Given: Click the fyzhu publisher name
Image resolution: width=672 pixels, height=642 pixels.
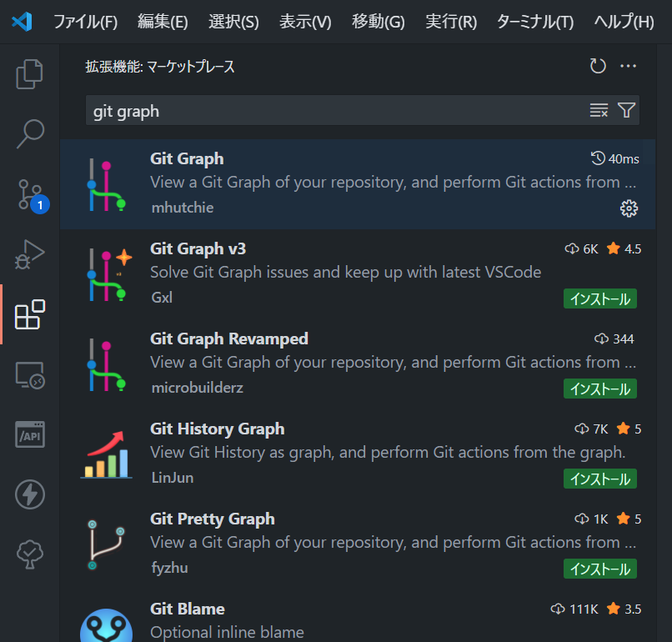Looking at the screenshot, I should tap(170, 568).
